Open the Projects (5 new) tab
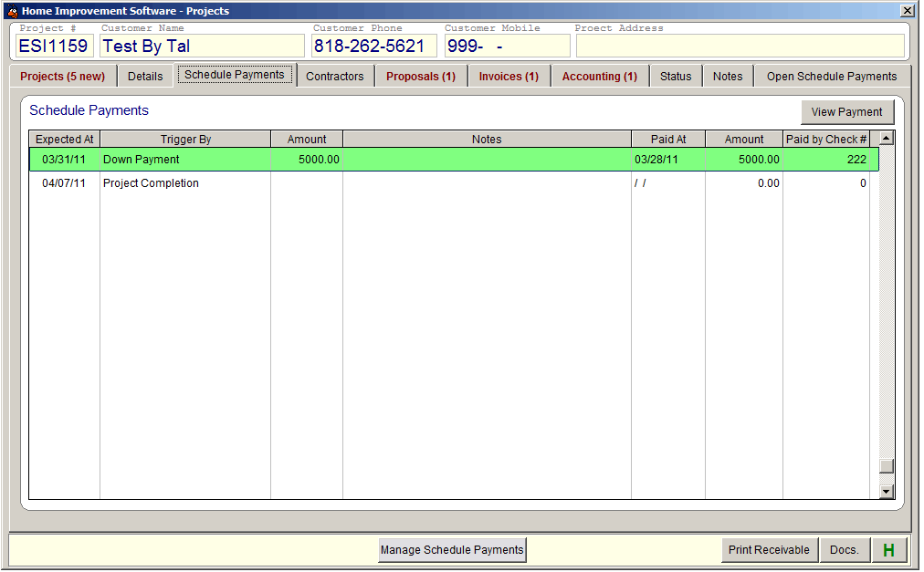924x572 pixels. pyautogui.click(x=62, y=77)
